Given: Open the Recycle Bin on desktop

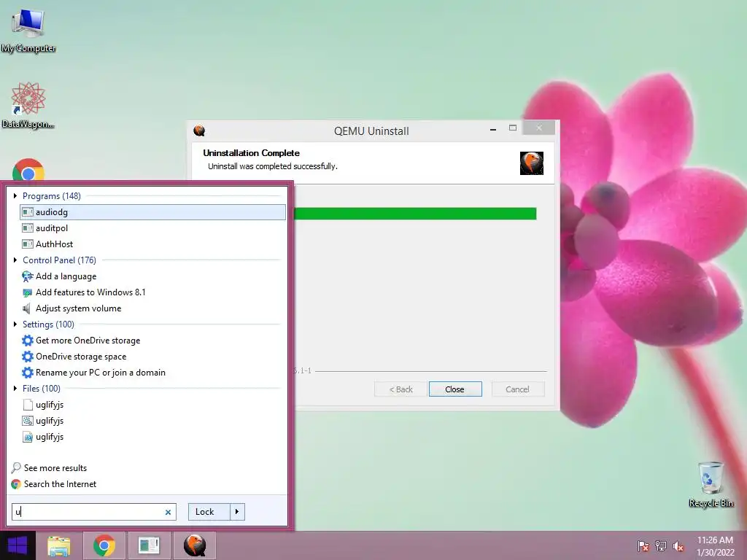Looking at the screenshot, I should pyautogui.click(x=711, y=484).
